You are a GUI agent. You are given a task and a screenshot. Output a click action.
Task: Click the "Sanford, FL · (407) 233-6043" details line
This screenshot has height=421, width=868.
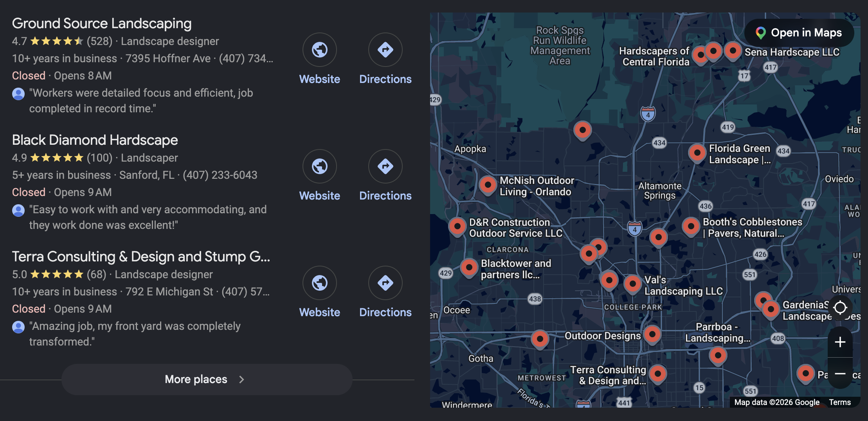(x=188, y=175)
